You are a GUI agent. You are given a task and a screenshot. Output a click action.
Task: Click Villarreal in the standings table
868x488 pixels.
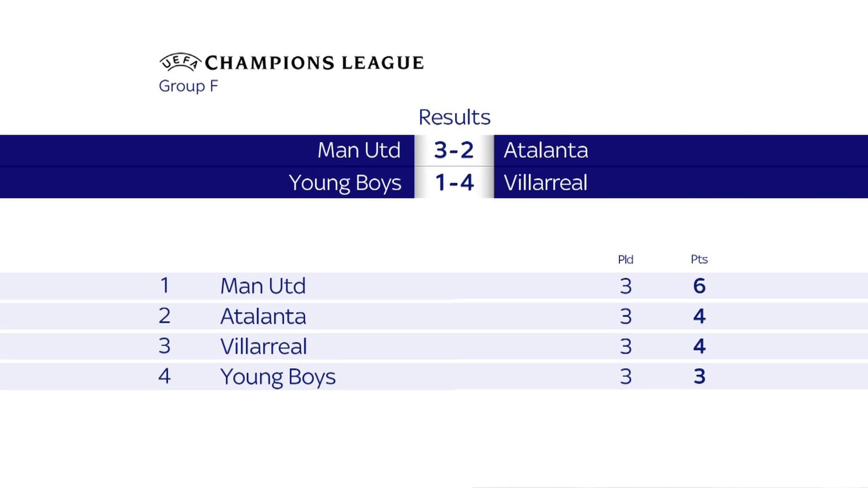click(264, 346)
